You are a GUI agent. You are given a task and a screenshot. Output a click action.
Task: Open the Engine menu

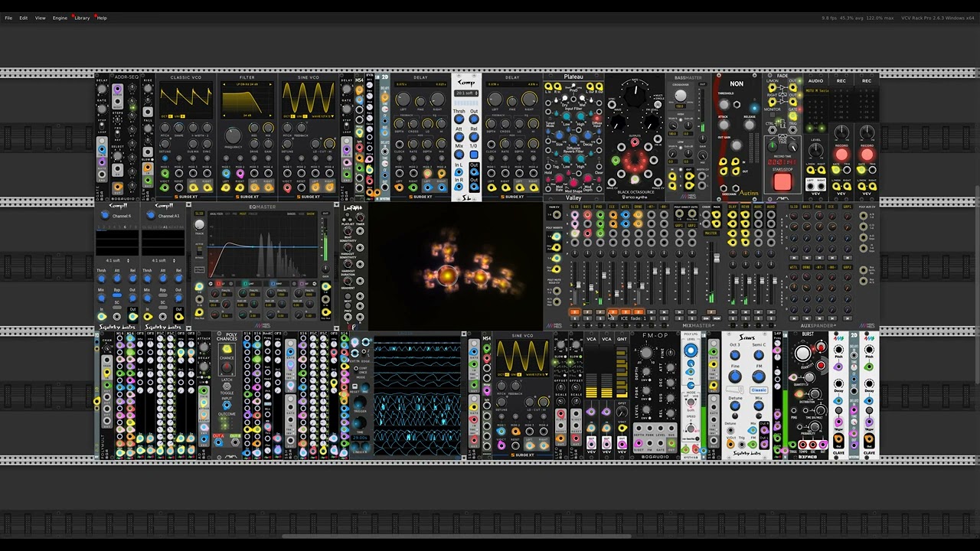click(x=60, y=18)
